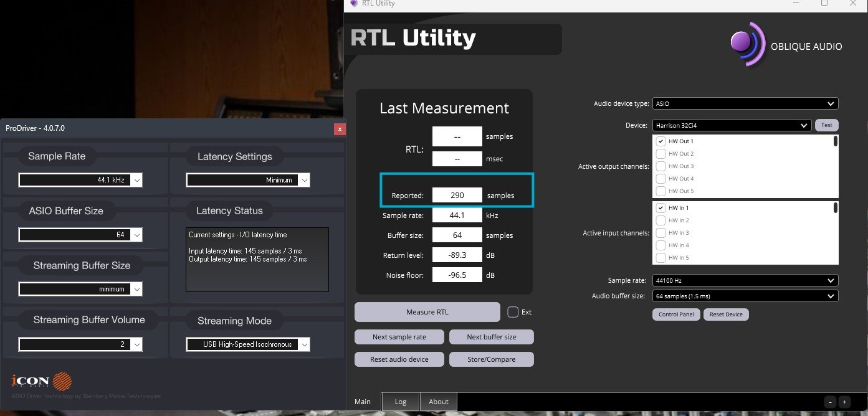This screenshot has width=868, height=416.
Task: Click the 'ProDriver - 4.0.7.0' window title
Action: click(35, 128)
